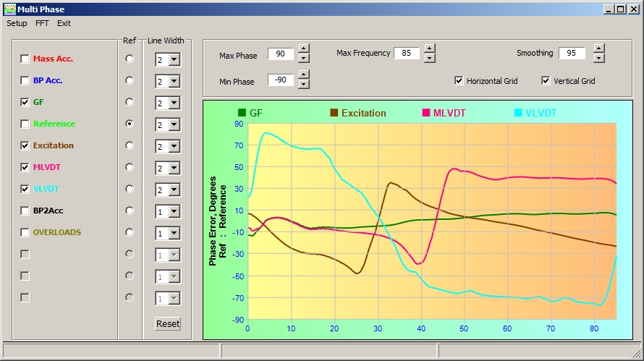Toggle the Horizontal Grid checkbox

pyautogui.click(x=459, y=81)
